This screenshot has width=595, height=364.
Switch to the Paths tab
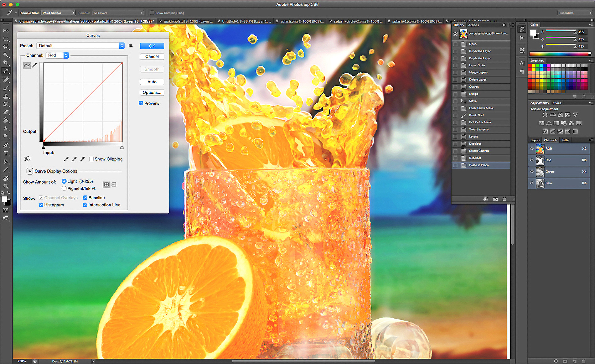(x=565, y=140)
